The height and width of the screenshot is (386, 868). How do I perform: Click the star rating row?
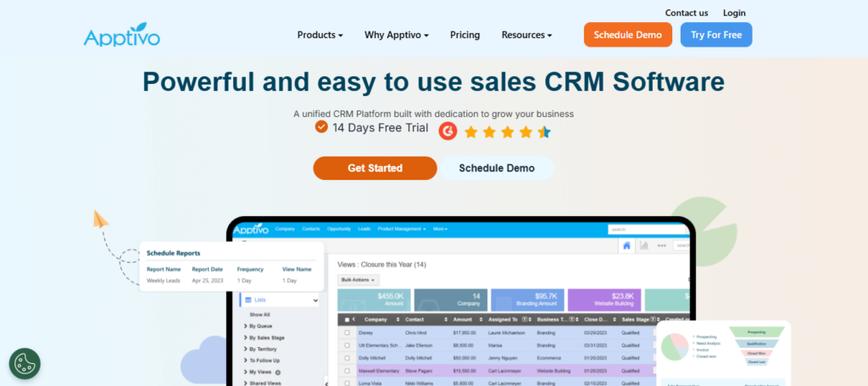(x=508, y=131)
